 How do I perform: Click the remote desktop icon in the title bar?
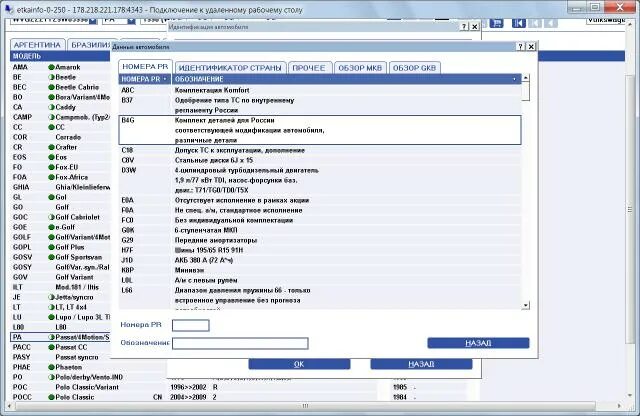pos(8,8)
